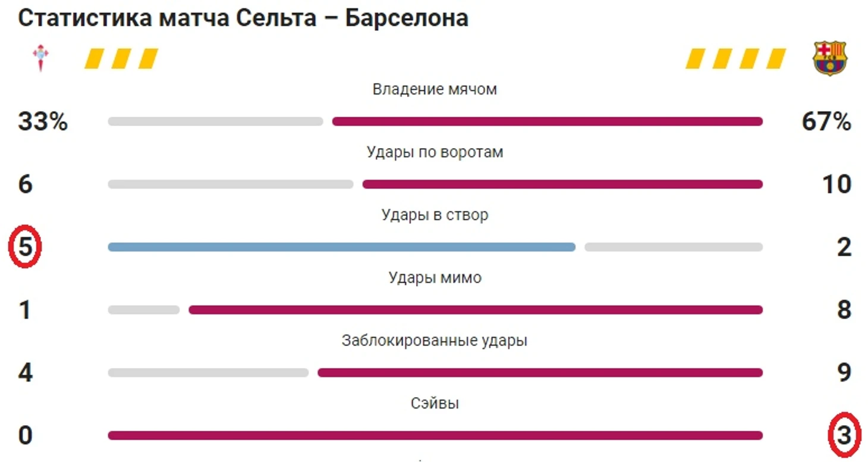868x462 pixels.
Task: Click the FC Barcelona team crest
Action: point(830,58)
